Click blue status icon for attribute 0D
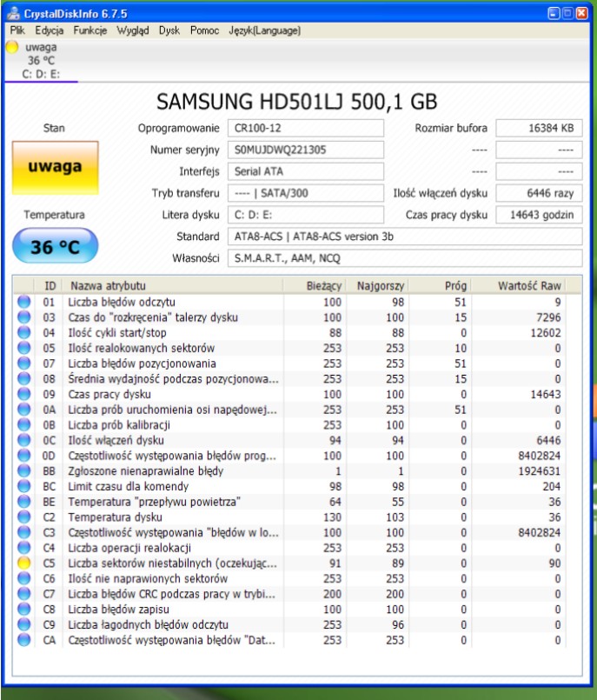597x700 pixels. (x=24, y=456)
